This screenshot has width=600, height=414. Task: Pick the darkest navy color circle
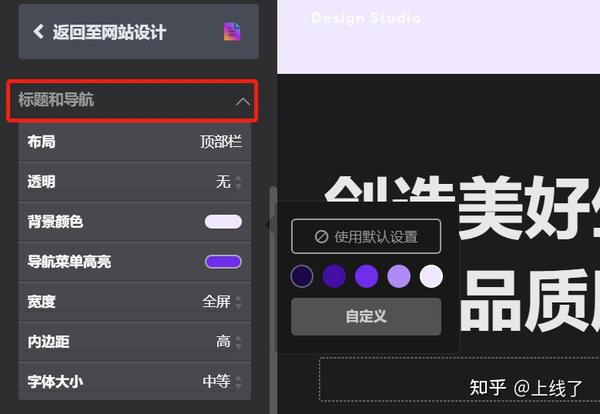coord(302,276)
